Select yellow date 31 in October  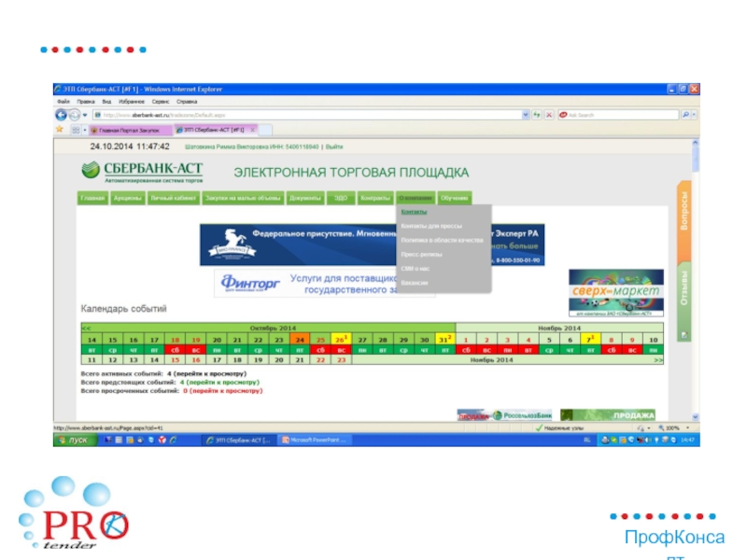point(445,340)
